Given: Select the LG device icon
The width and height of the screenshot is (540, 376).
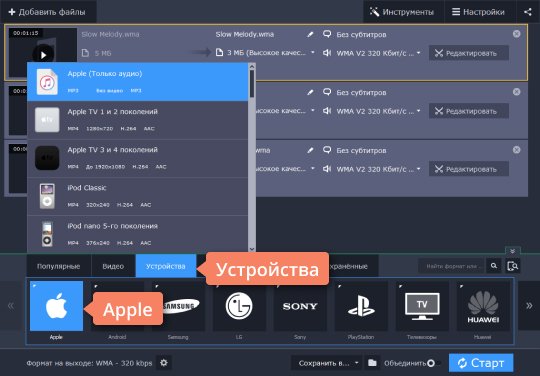Looking at the screenshot, I should (x=239, y=306).
